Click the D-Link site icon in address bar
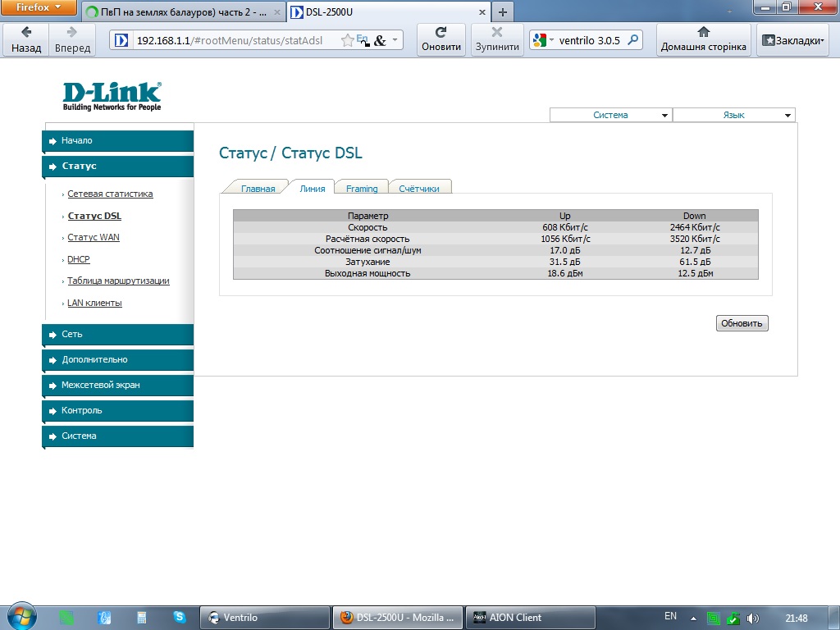840x630 pixels. (x=121, y=40)
